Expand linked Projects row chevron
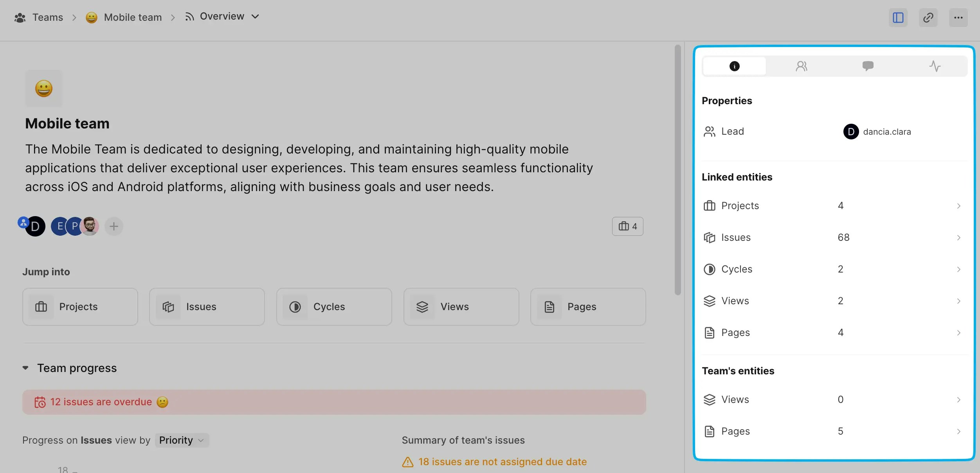Viewport: 980px width, 473px height. point(958,206)
